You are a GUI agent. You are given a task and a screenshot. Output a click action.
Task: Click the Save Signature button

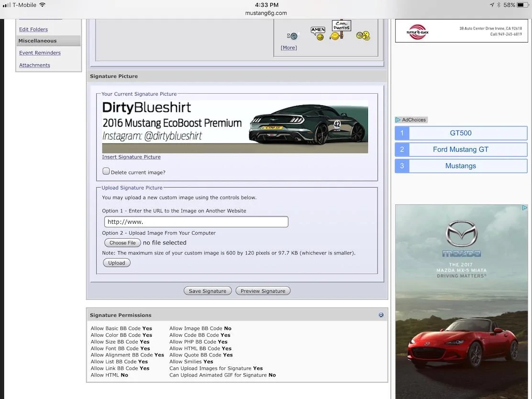tap(208, 291)
